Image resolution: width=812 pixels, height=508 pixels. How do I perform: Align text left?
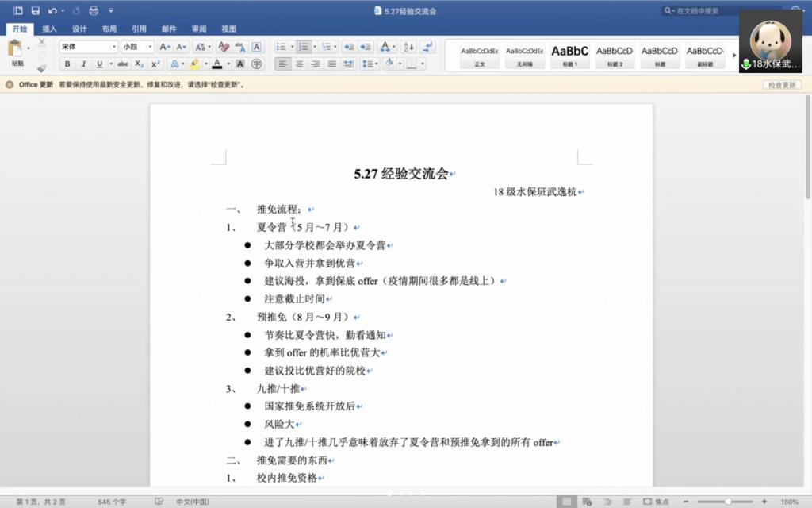click(x=282, y=63)
